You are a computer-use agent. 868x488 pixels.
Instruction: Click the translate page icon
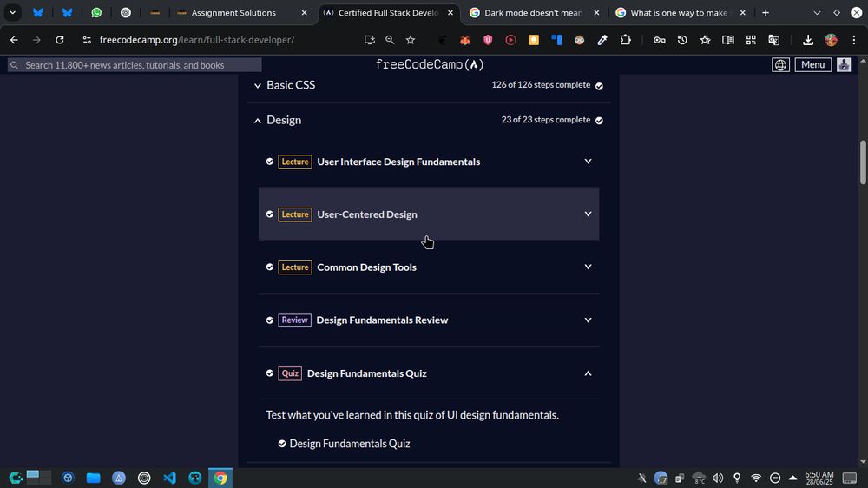click(x=774, y=40)
